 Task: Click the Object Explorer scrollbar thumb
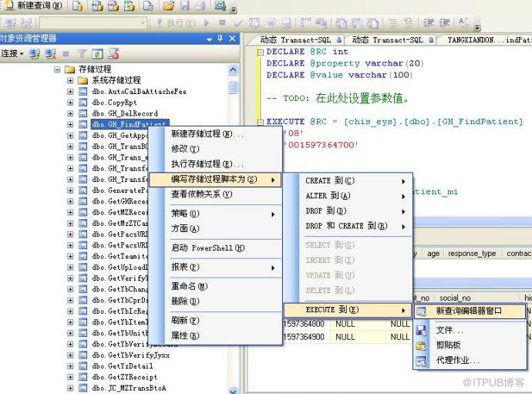click(x=233, y=87)
